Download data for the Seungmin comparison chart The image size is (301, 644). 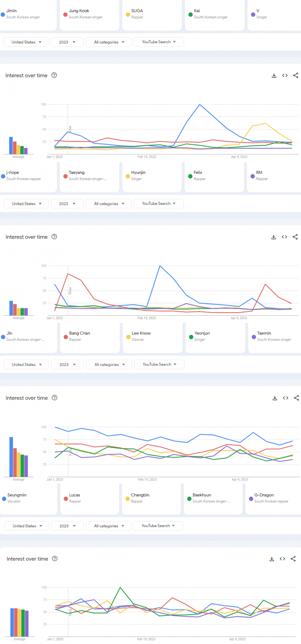(272, 559)
